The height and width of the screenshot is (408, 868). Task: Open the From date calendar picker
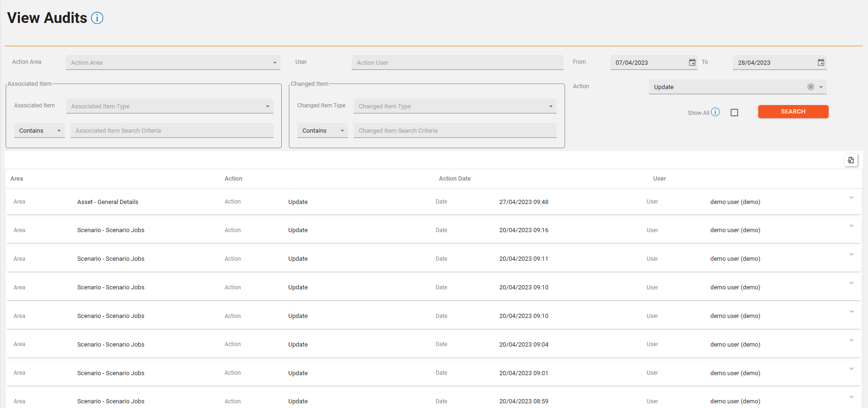(x=692, y=62)
